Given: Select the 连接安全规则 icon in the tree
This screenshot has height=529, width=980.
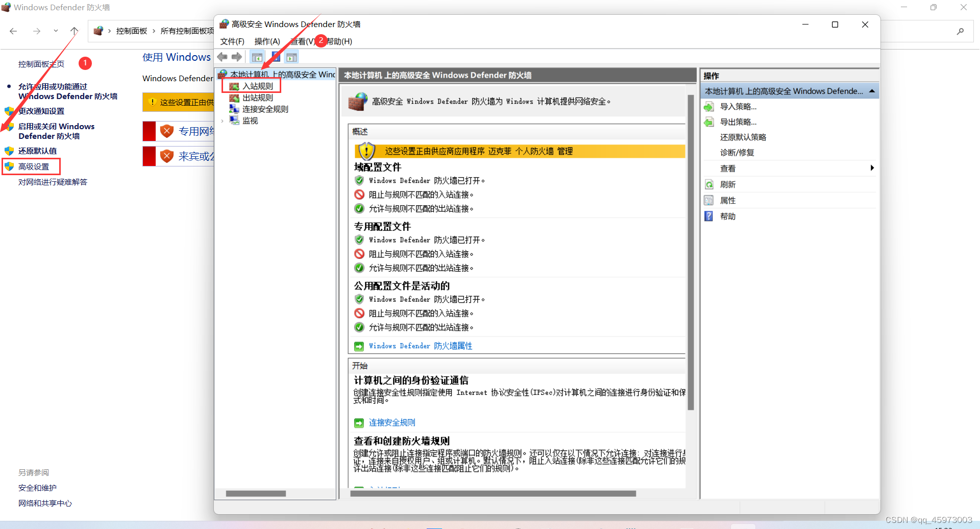Looking at the screenshot, I should click(x=234, y=109).
